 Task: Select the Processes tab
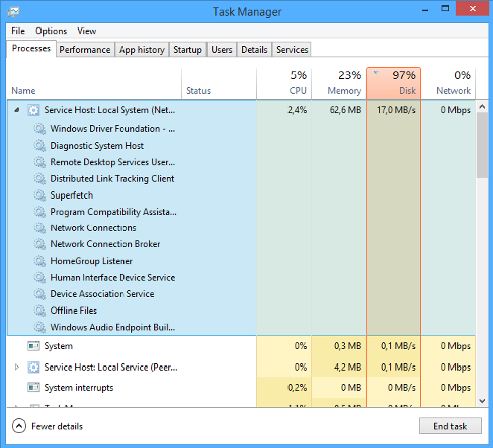coord(31,48)
